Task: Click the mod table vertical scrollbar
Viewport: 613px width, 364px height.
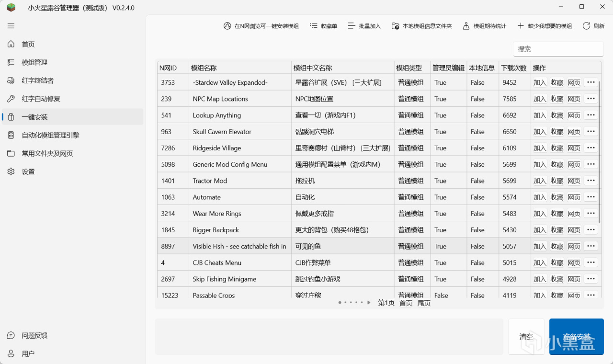Action: pos(600,151)
